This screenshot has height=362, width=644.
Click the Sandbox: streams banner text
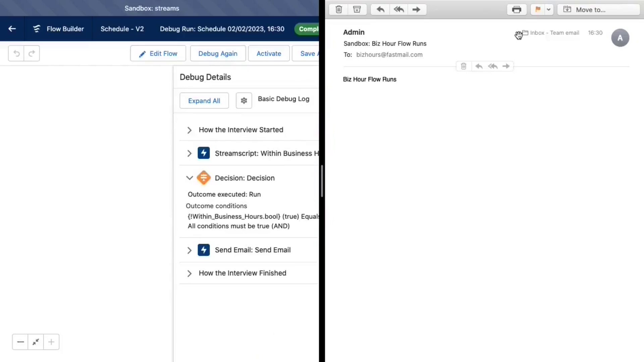[152, 8]
